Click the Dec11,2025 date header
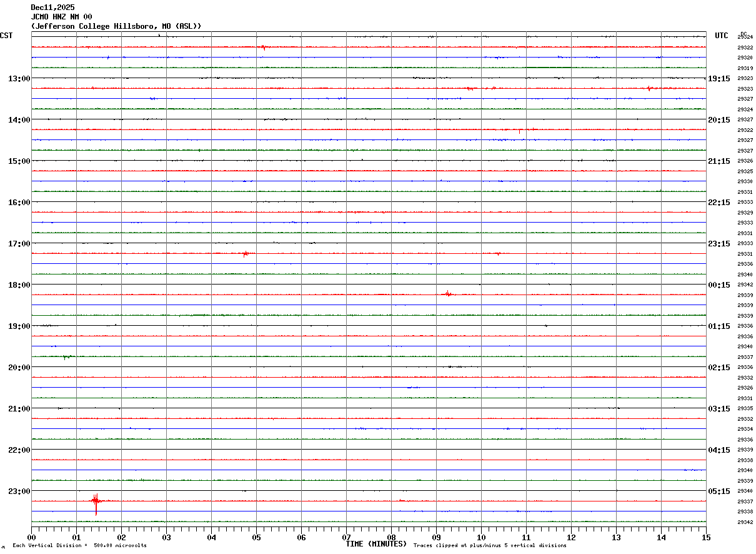The image size is (756, 554). coord(52,8)
